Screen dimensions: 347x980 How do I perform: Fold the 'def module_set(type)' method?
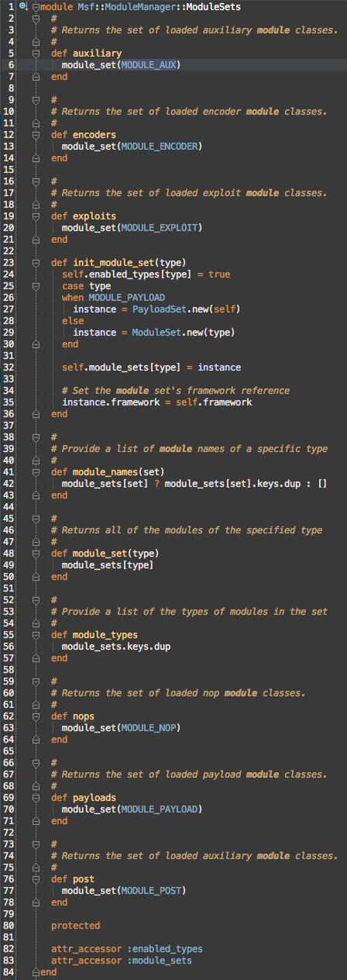pos(36,554)
